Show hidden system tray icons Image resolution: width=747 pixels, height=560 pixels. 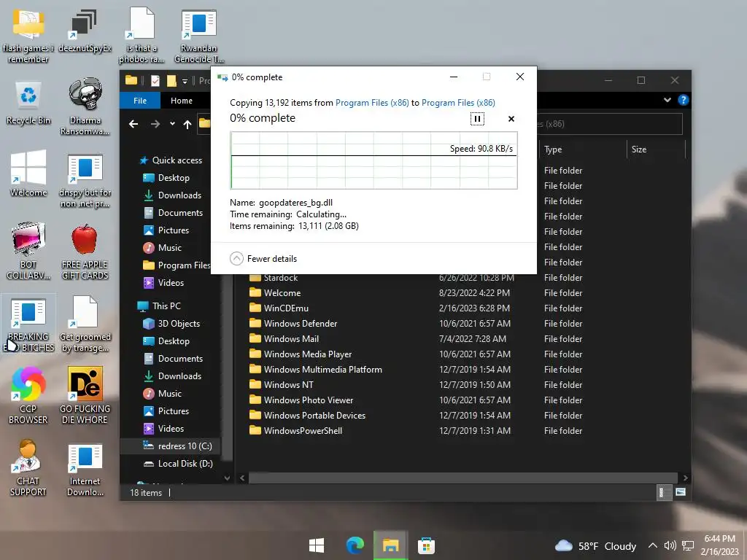[x=653, y=545]
